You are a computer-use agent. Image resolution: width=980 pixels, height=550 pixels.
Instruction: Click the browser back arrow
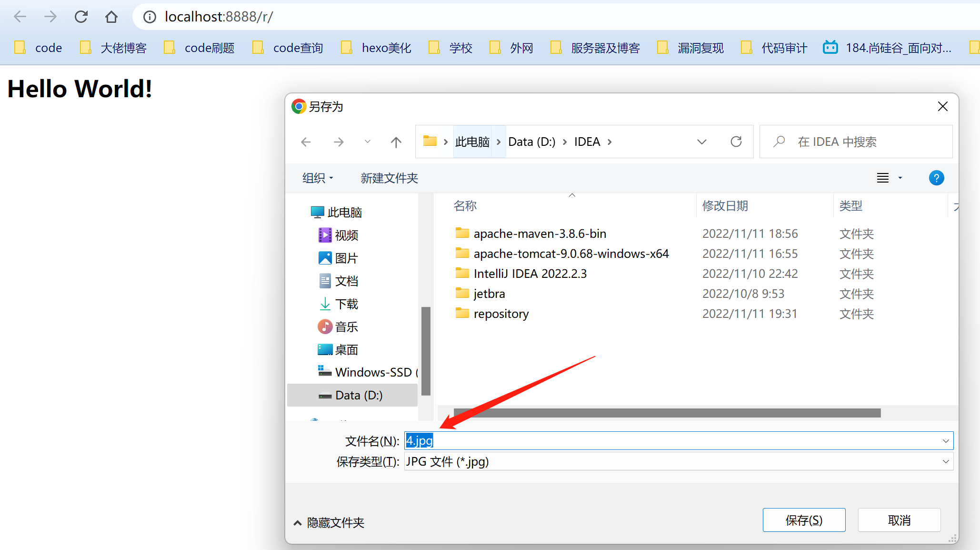click(x=20, y=17)
